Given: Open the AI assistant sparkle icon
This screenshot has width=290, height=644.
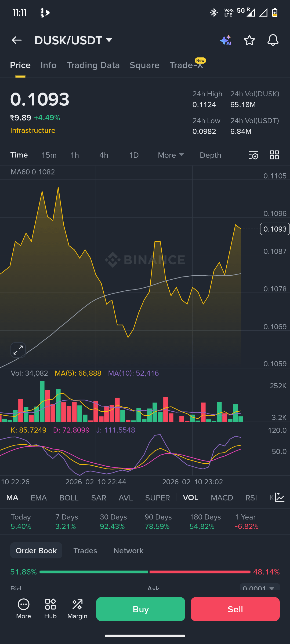Looking at the screenshot, I should (x=226, y=40).
